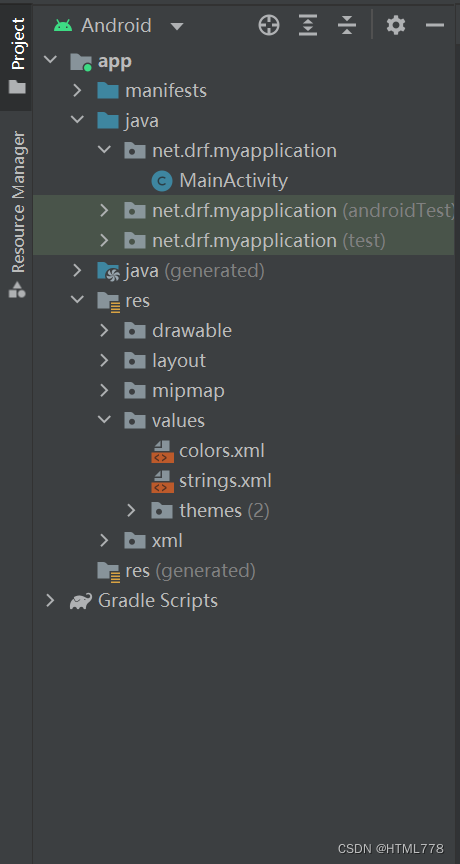This screenshot has height=864, width=460.
Task: Click the MainActivity class icon
Action: pyautogui.click(x=162, y=181)
